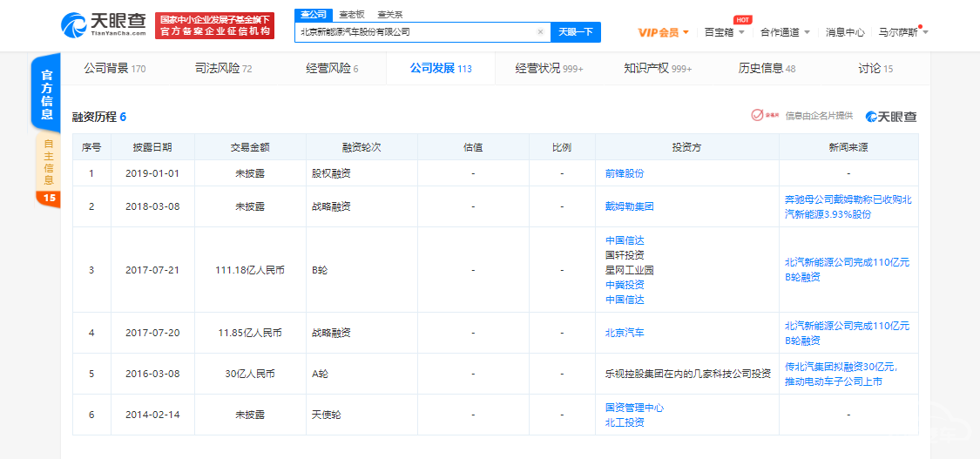Open investor link 北京汽车

(x=625, y=333)
